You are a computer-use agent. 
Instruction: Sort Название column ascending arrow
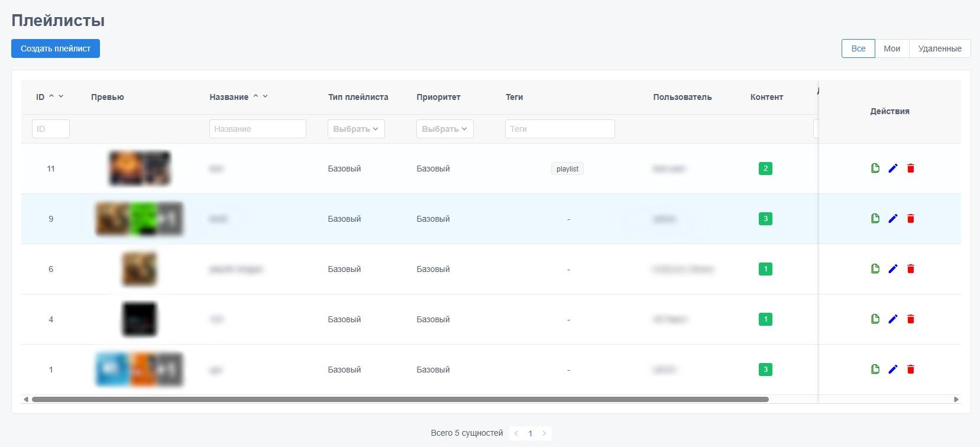(255, 96)
